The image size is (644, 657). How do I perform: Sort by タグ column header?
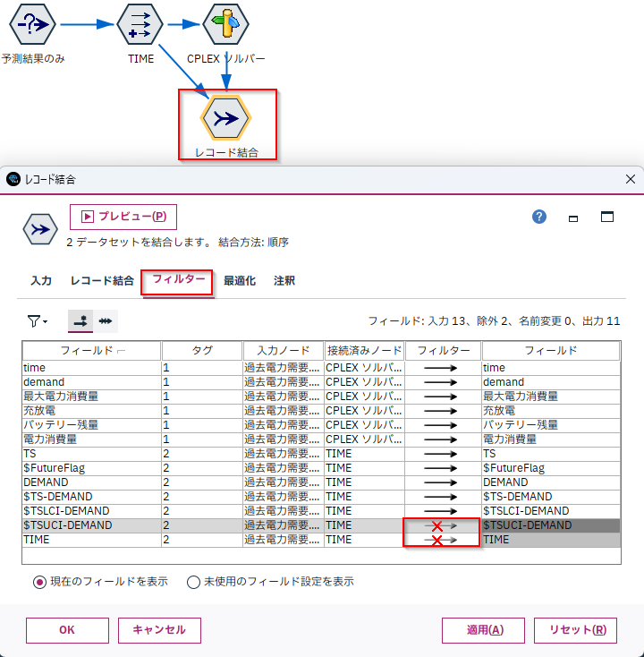(202, 351)
